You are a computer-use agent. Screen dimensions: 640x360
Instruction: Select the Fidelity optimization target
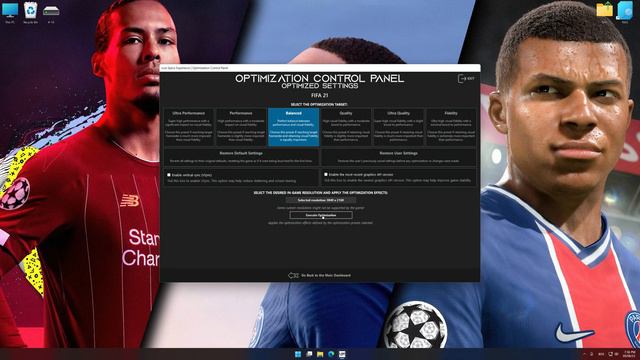pyautogui.click(x=451, y=127)
